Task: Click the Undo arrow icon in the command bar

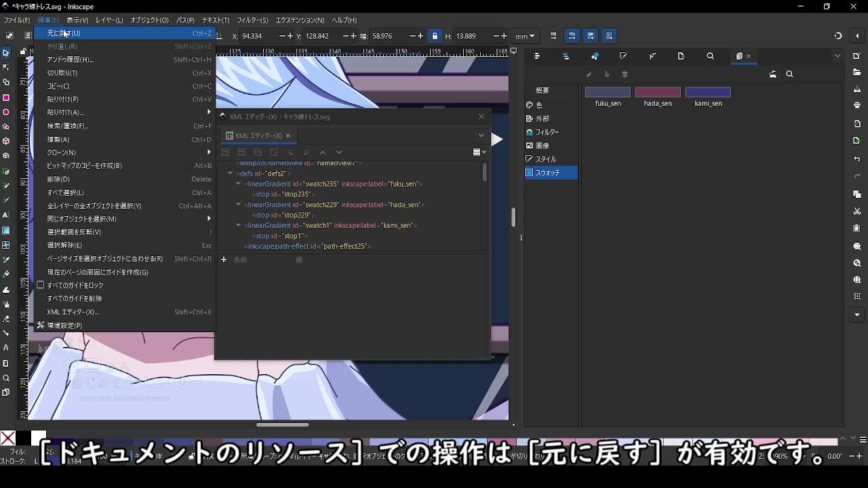Action: [857, 159]
